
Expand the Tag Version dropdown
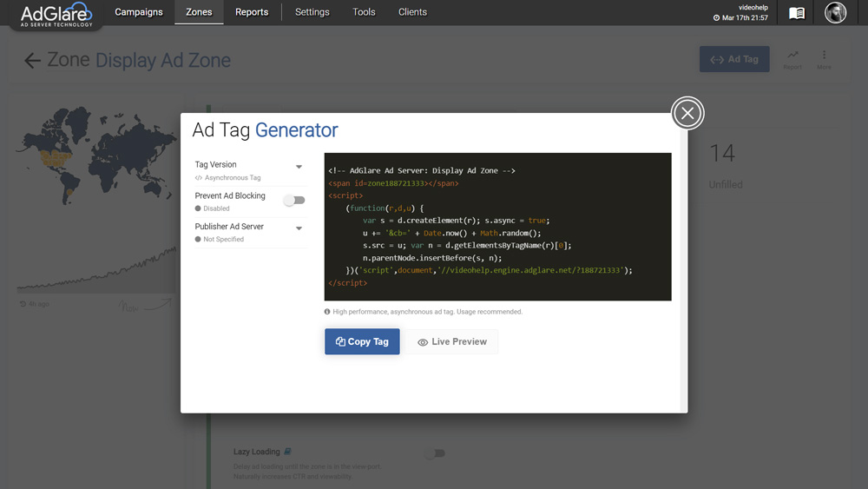[x=299, y=167]
